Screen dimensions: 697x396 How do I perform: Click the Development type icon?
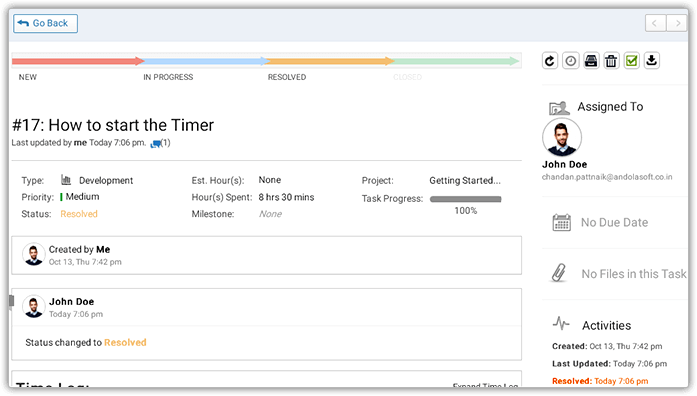click(66, 180)
